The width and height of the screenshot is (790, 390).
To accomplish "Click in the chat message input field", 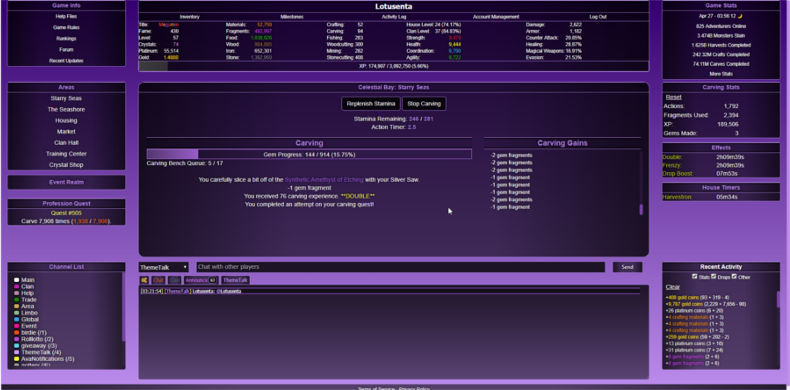I will tap(401, 267).
